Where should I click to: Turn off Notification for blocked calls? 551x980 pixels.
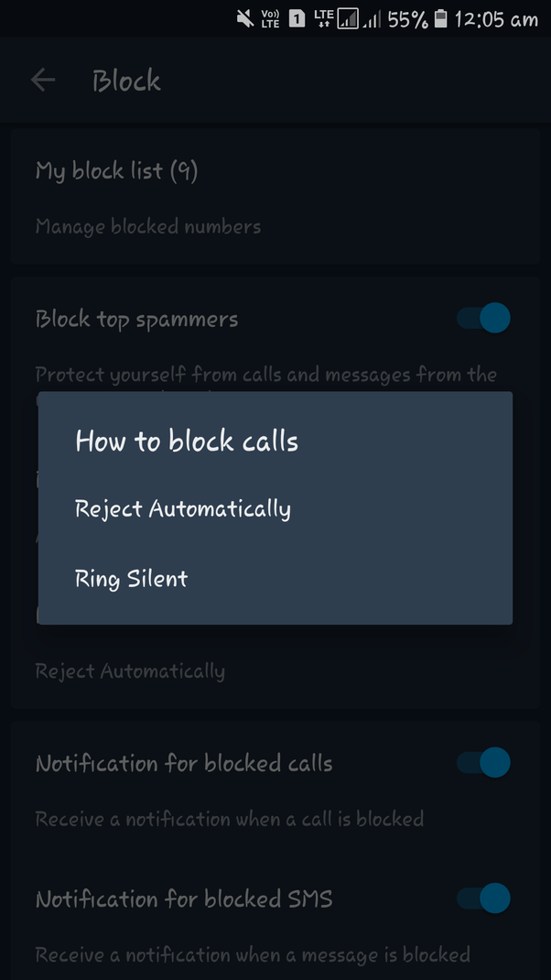(483, 762)
